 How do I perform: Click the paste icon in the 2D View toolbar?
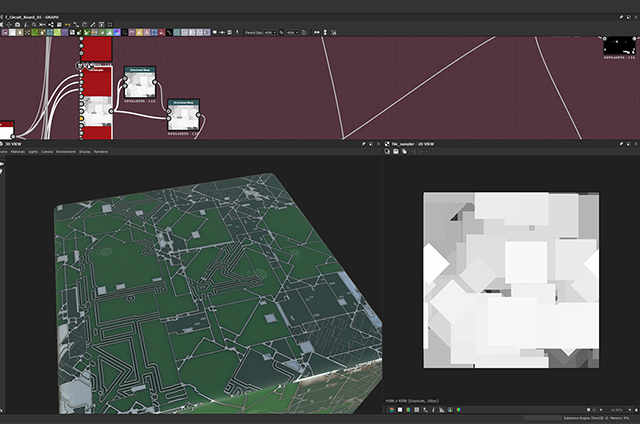(x=404, y=151)
